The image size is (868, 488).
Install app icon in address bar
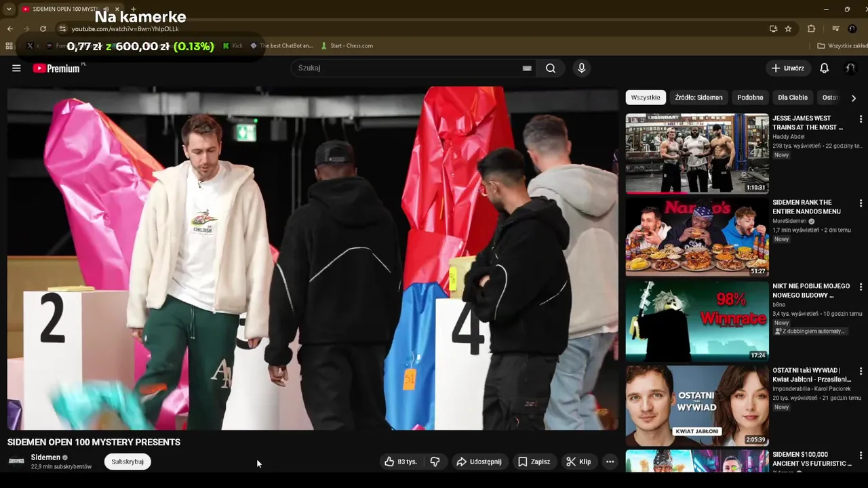click(773, 28)
